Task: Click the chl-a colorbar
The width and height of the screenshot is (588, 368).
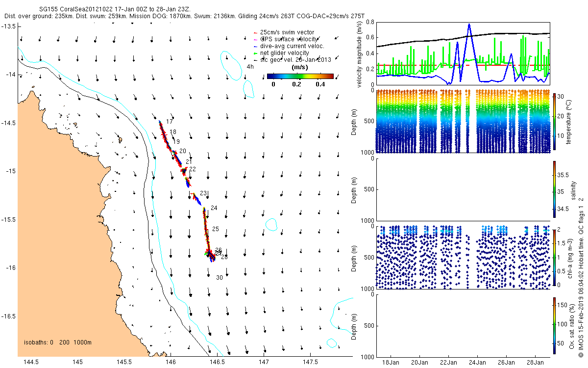Action: pos(554,257)
